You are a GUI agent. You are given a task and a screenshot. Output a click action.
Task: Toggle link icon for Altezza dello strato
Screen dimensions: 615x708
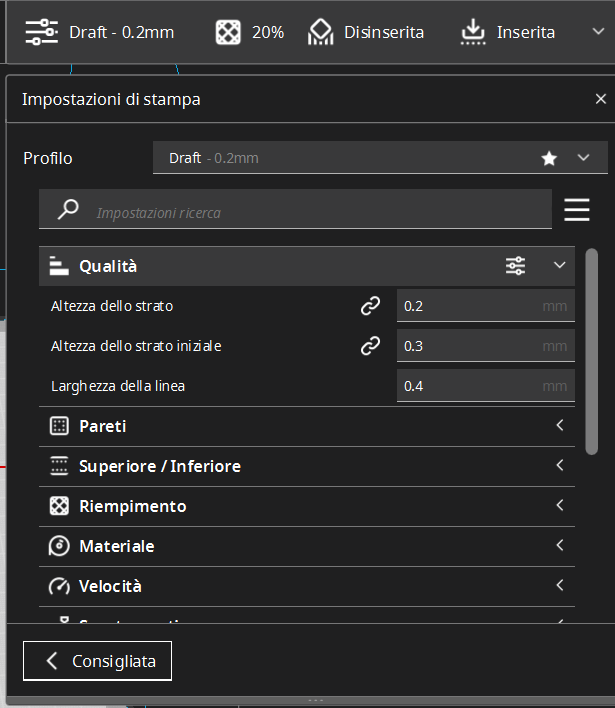coord(370,306)
